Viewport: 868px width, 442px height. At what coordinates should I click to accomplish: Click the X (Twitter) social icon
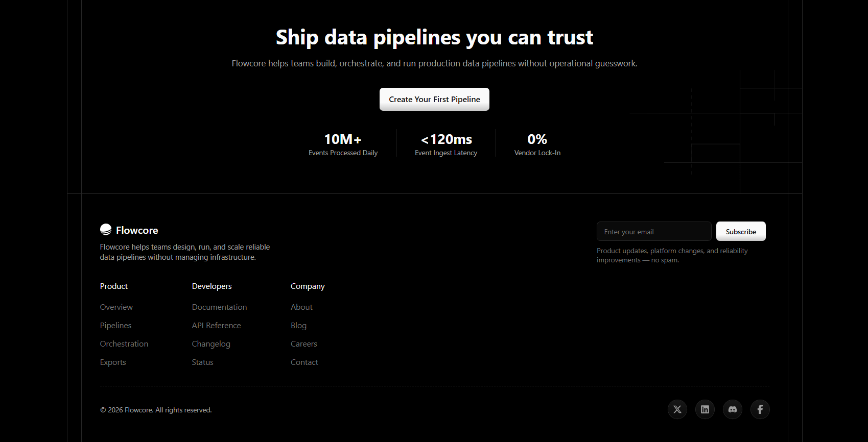677,409
